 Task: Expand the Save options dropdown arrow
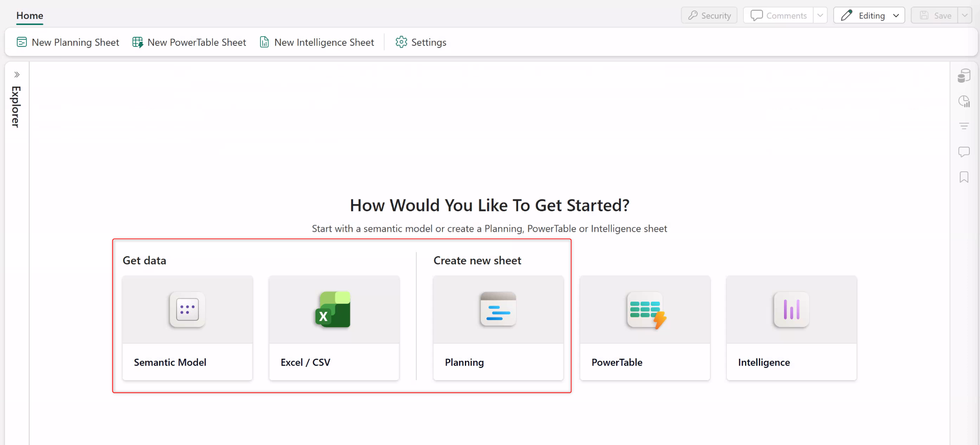tap(965, 15)
